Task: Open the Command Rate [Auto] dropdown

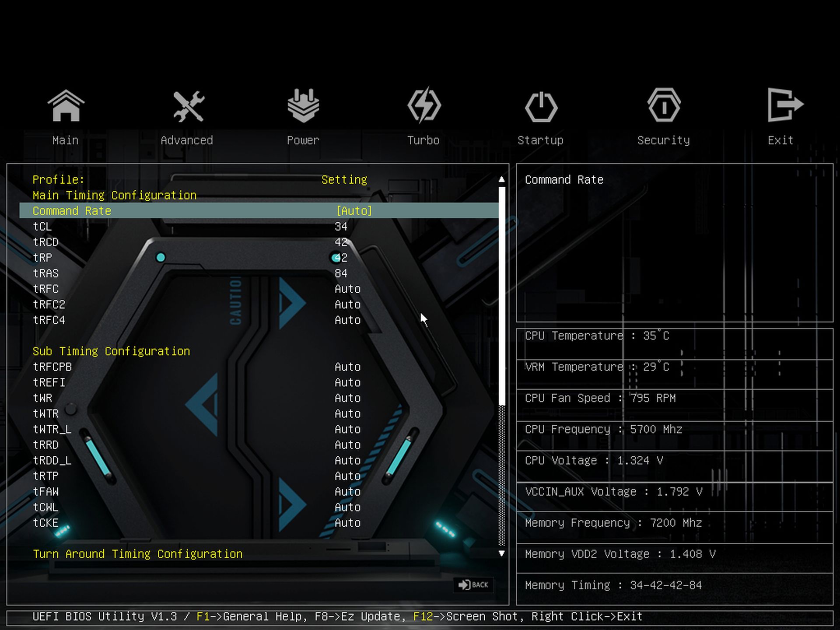Action: [x=354, y=211]
